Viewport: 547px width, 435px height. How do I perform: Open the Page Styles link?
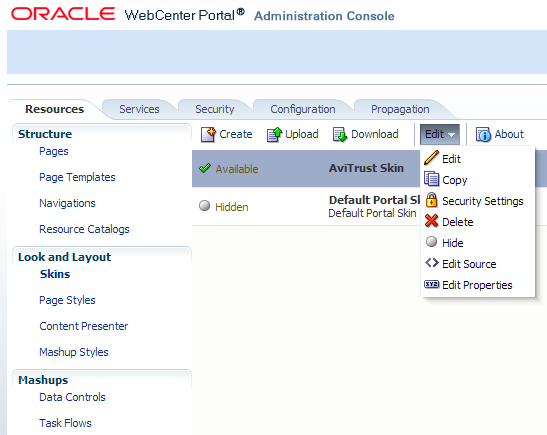[x=67, y=300]
